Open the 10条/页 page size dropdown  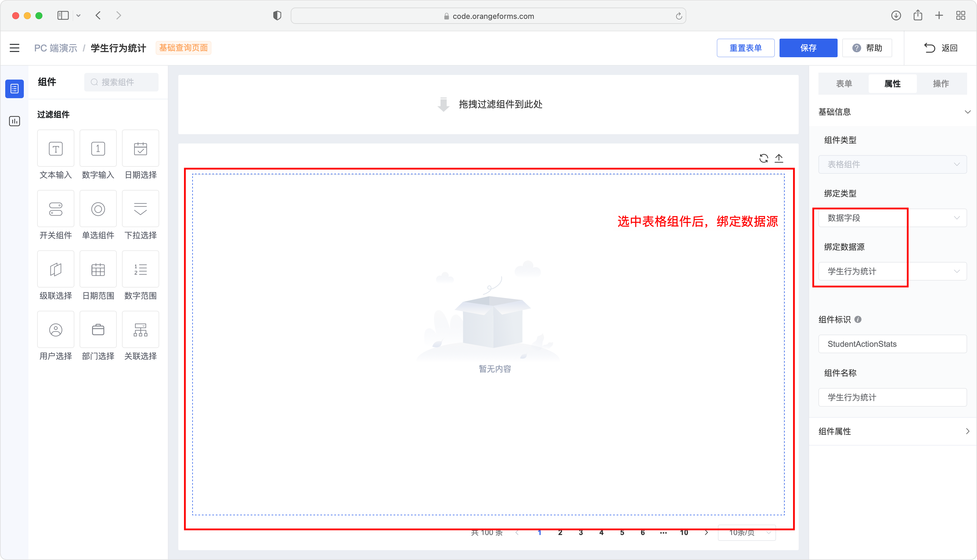[747, 532]
